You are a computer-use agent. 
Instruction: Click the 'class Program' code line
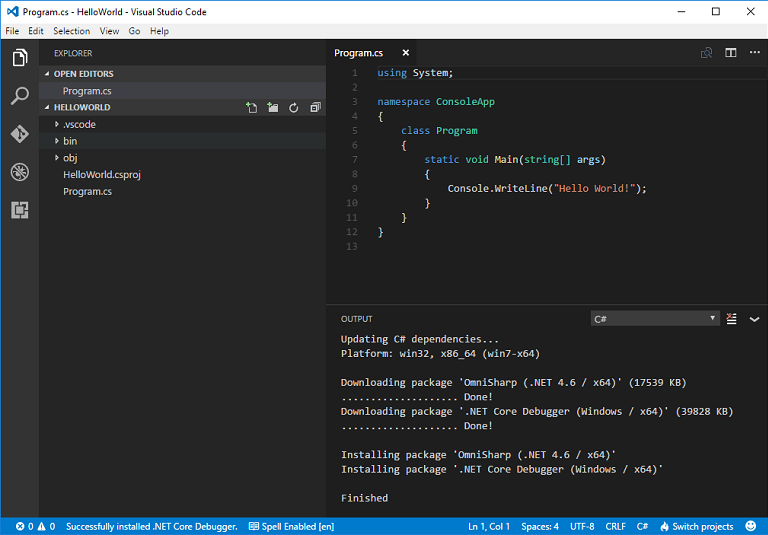click(439, 131)
